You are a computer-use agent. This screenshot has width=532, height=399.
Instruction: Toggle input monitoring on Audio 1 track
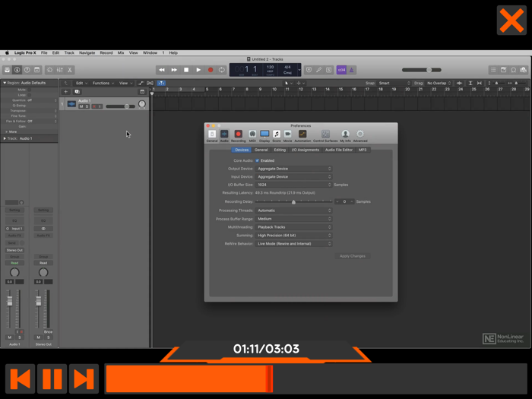pyautogui.click(x=100, y=106)
